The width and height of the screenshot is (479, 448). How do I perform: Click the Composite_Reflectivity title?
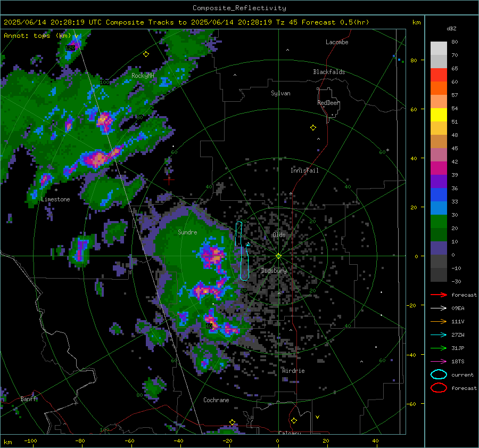[x=240, y=8]
